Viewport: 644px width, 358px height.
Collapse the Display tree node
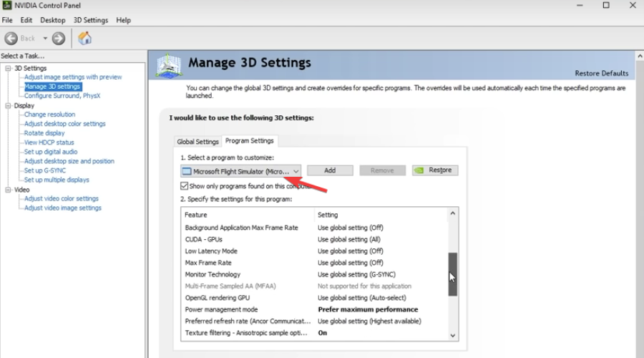pos(8,106)
